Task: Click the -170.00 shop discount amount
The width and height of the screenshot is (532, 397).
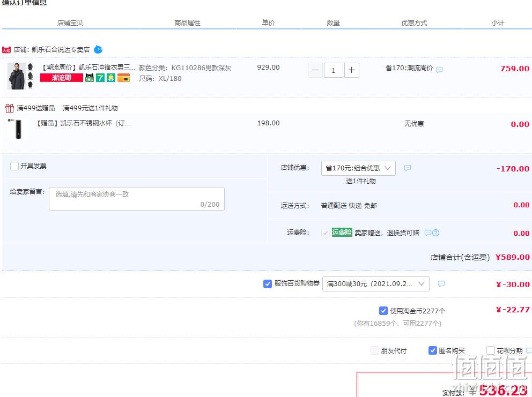Action: (513, 168)
